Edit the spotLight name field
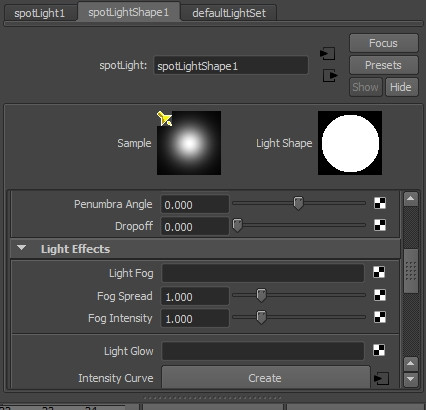This screenshot has width=426, height=410. coord(231,65)
